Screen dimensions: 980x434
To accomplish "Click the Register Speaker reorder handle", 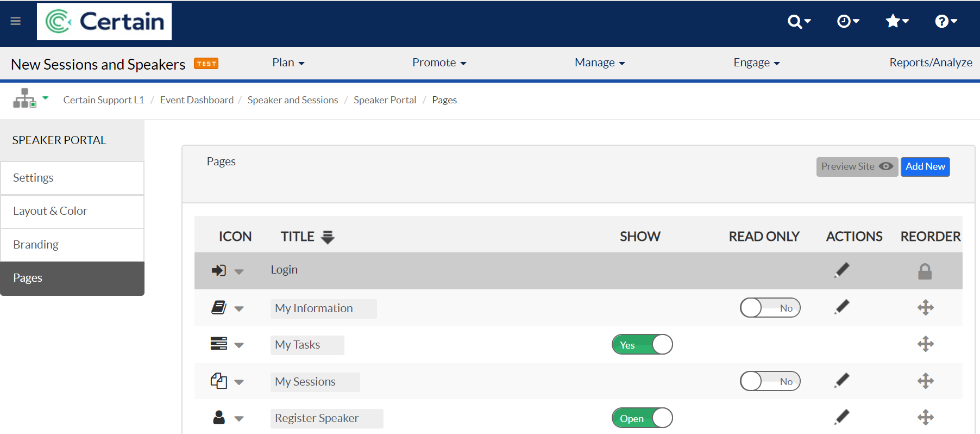I will click(x=926, y=417).
